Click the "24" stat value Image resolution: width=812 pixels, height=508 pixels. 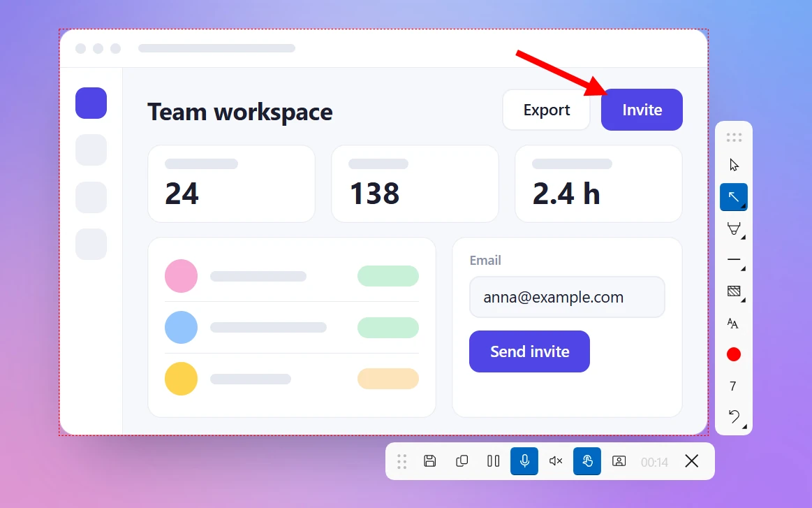click(182, 194)
